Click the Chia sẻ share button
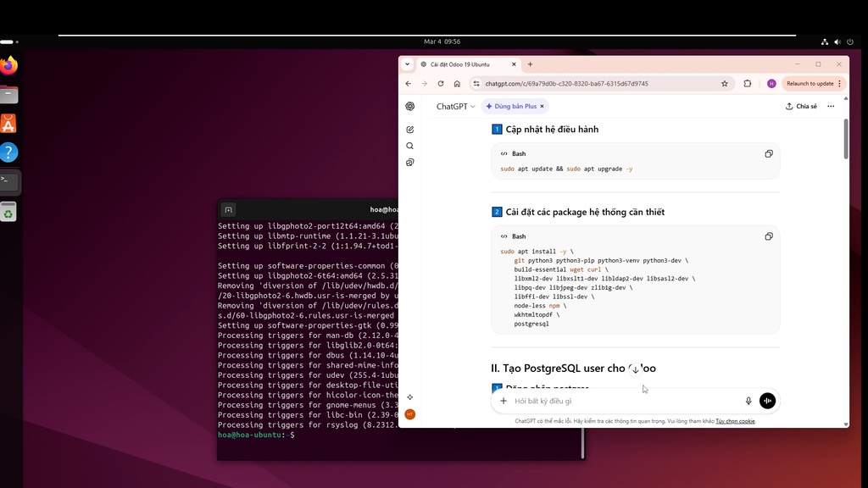The width and height of the screenshot is (868, 488). [800, 106]
